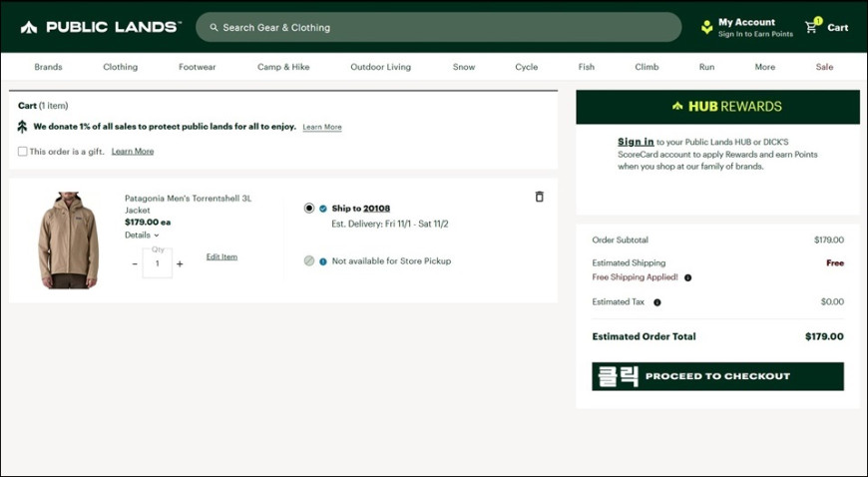868x477 pixels.
Task: Click the 'Estimated Order Total' label
Action: 644,337
